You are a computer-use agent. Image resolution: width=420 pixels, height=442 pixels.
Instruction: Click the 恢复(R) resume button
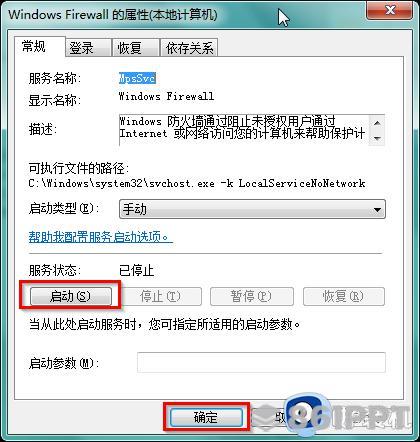[x=344, y=296]
